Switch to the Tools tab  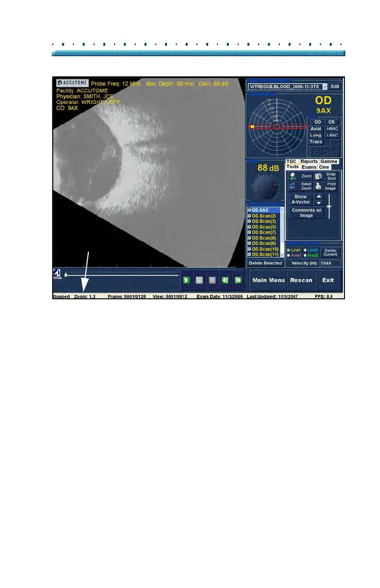tap(293, 167)
